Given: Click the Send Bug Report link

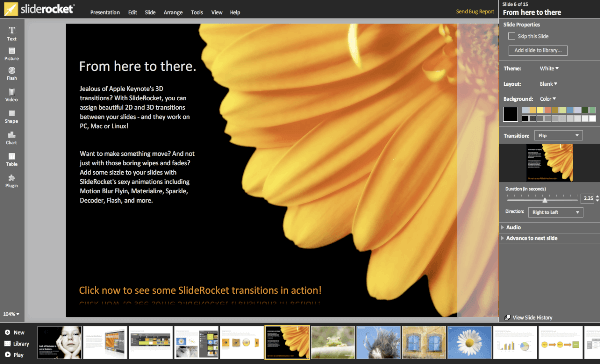Looking at the screenshot, I should pyautogui.click(x=475, y=11).
